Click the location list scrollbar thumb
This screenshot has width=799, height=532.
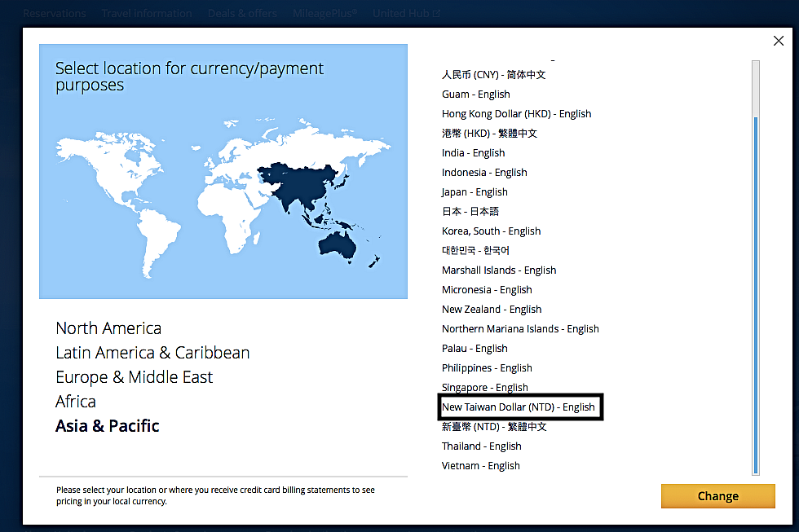756,295
